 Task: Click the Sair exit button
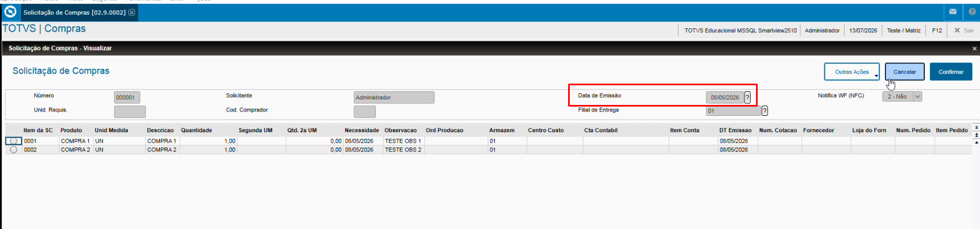coord(964,31)
